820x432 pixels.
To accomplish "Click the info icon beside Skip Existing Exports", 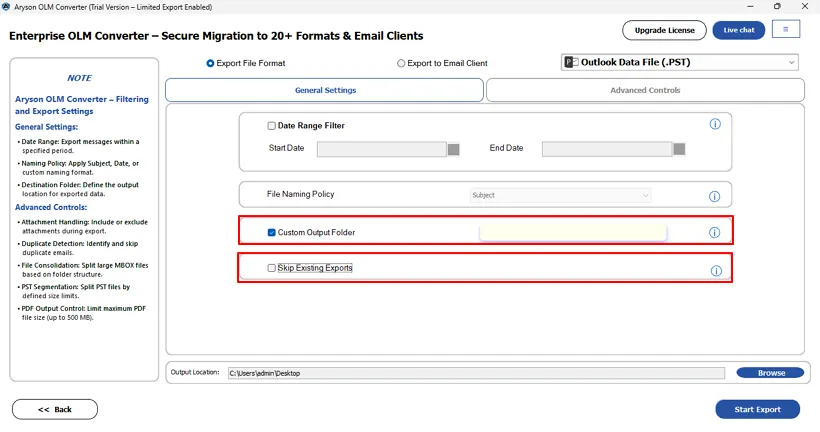I will (715, 271).
